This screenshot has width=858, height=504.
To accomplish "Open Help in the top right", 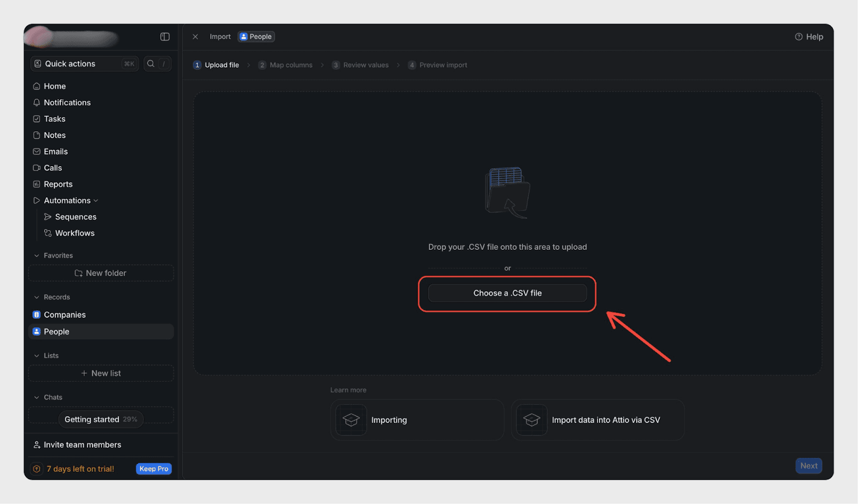I will [x=809, y=36].
